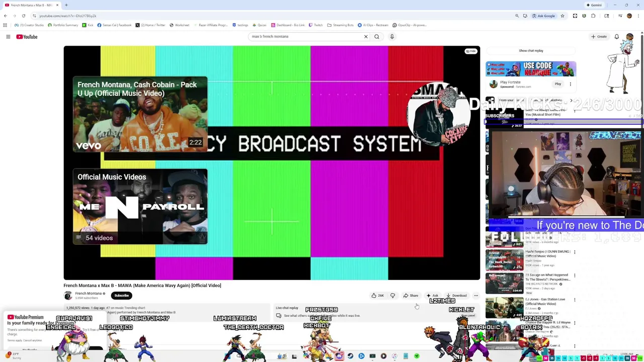This screenshot has width=644, height=362.
Task: Subscribe to French Montana channel
Action: pos(121,296)
